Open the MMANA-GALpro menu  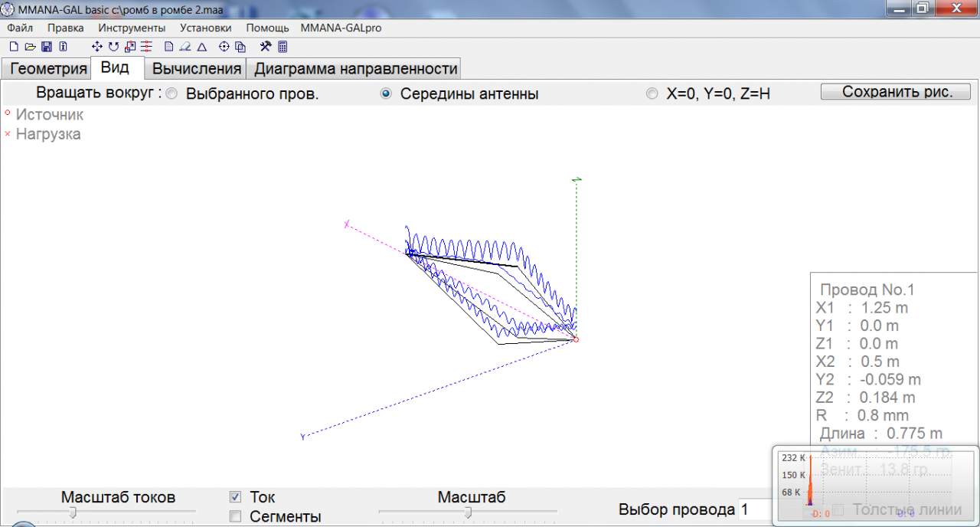click(x=341, y=28)
